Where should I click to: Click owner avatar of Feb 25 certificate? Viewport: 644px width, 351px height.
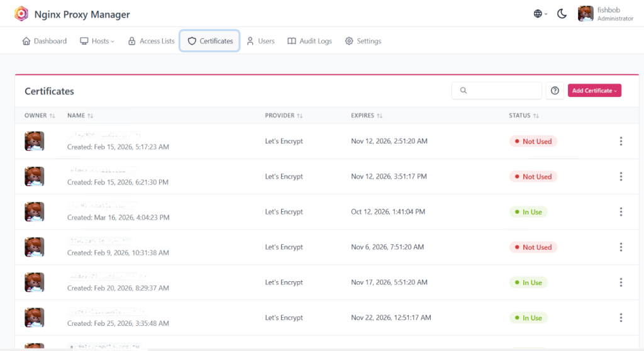[x=34, y=318]
